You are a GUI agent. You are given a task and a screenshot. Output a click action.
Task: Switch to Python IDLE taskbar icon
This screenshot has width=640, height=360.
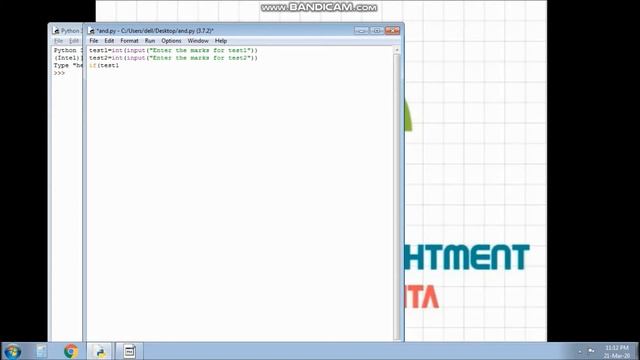(x=100, y=351)
